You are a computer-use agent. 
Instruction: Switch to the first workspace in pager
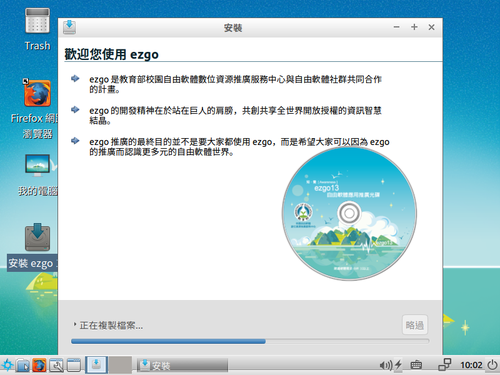click(96, 364)
